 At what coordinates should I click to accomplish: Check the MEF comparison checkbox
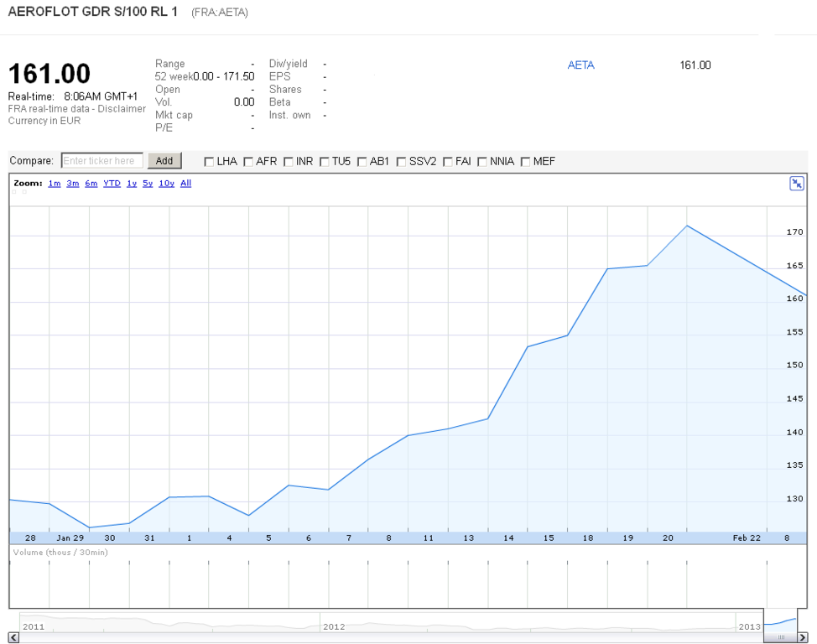click(525, 162)
